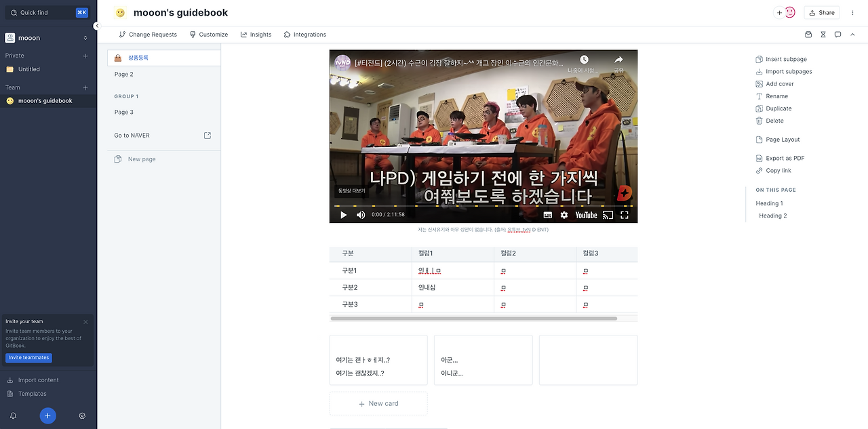Open the comments icon

click(x=838, y=35)
